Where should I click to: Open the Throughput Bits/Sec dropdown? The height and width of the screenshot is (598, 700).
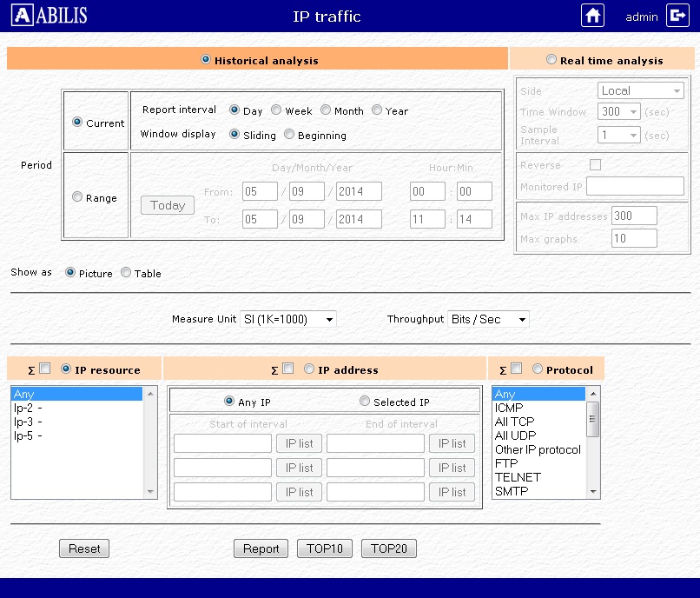(488, 319)
